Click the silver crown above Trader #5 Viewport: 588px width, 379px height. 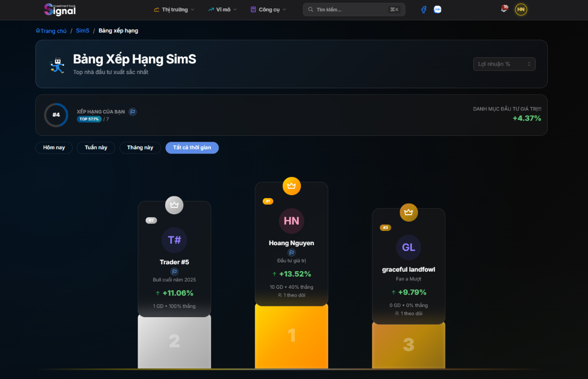174,205
